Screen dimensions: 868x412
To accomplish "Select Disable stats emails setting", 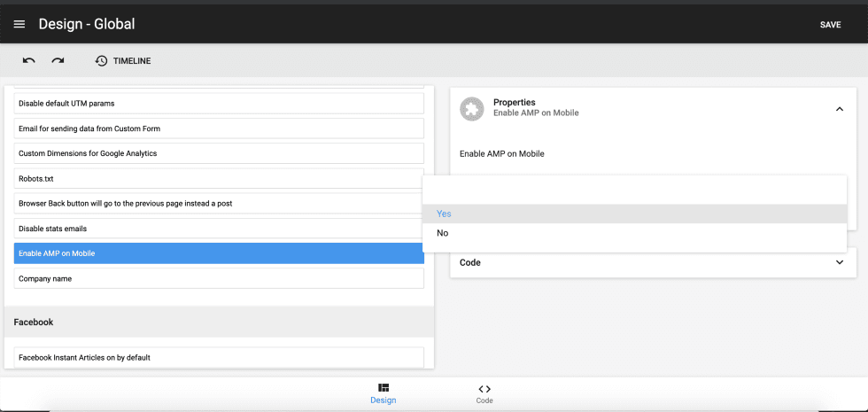I will pyautogui.click(x=219, y=229).
